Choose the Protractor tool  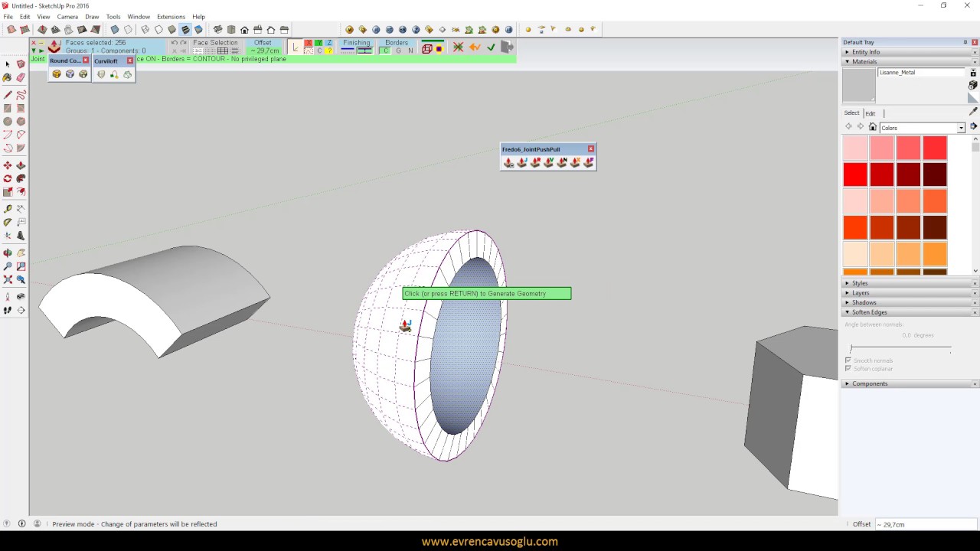(x=8, y=222)
